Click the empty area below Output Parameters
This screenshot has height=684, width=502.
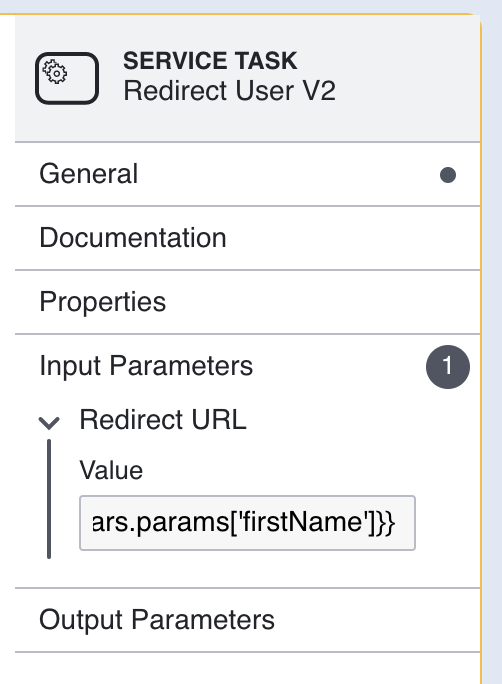(x=247, y=668)
